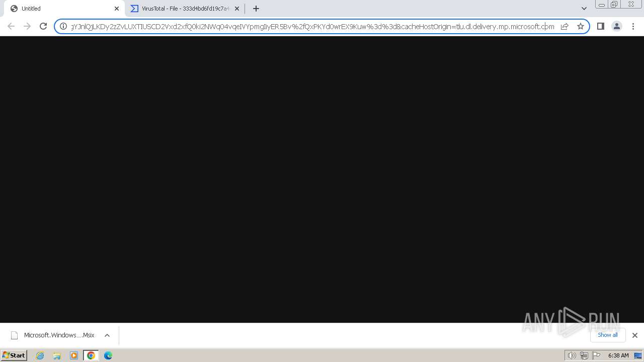View site information icon in address bar

coord(63,26)
